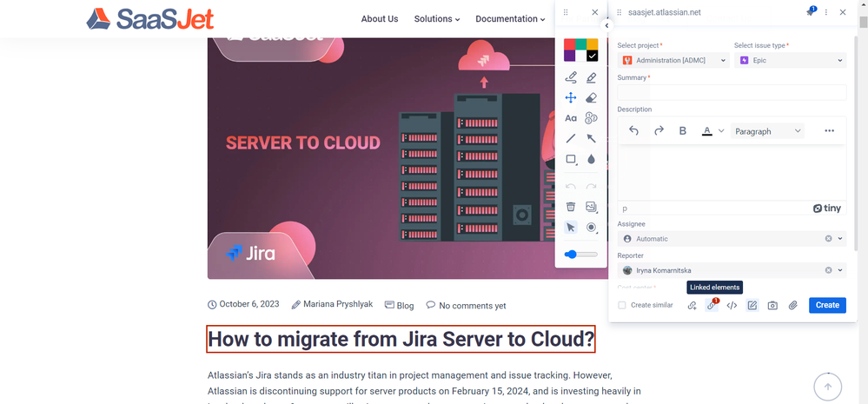The height and width of the screenshot is (404, 868).
Task: Redo annotation in drawing toolbar
Action: coord(591,187)
